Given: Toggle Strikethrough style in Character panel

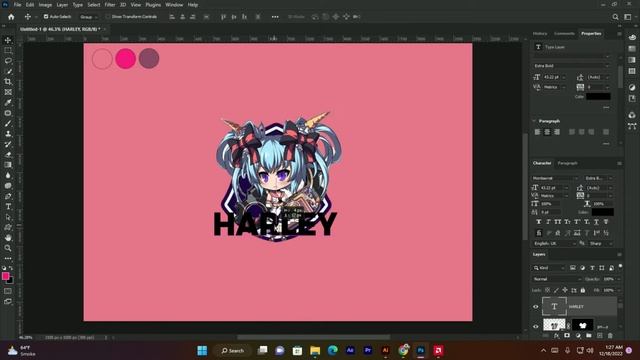Looking at the screenshot, I should (x=606, y=222).
